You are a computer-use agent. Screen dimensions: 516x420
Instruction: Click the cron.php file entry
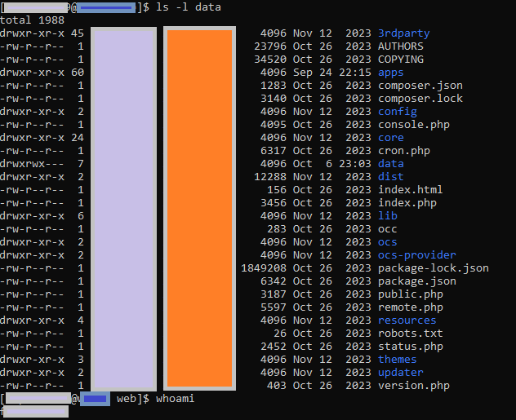[407, 151]
